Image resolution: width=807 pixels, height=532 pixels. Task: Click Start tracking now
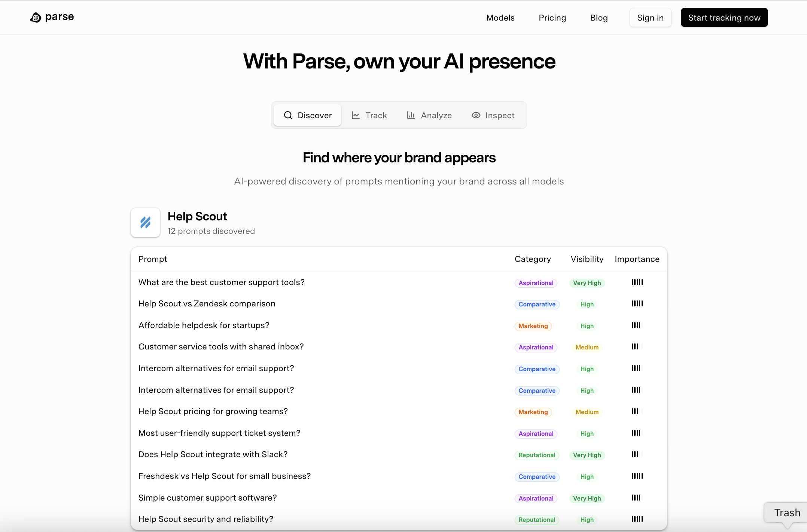click(724, 17)
